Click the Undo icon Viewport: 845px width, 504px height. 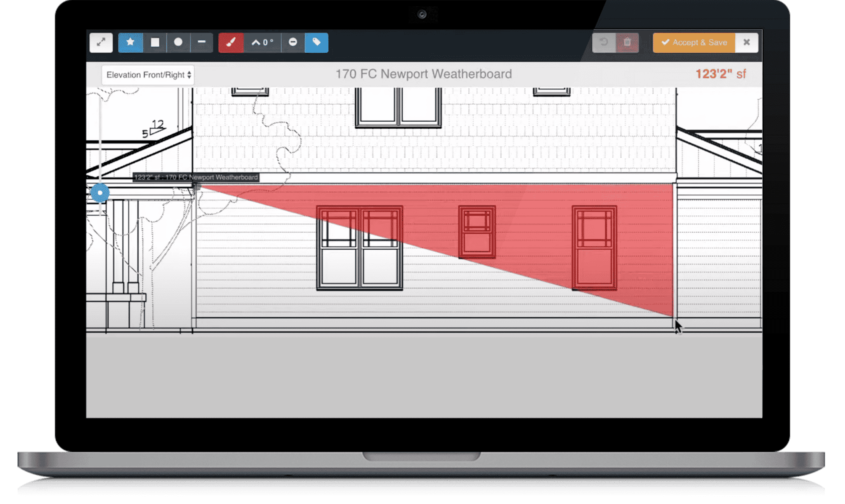click(x=603, y=42)
